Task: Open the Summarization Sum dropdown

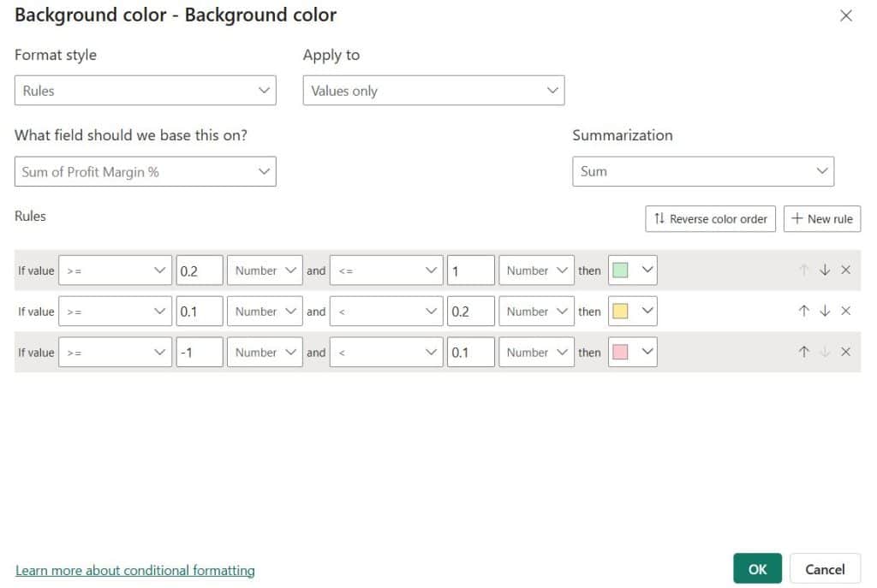Action: pos(703,171)
